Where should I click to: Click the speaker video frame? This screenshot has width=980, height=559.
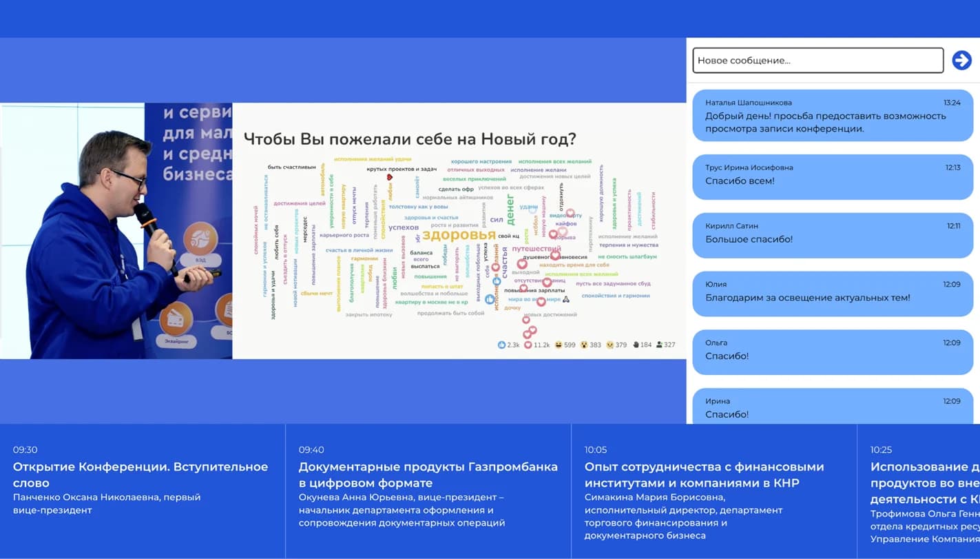116,231
